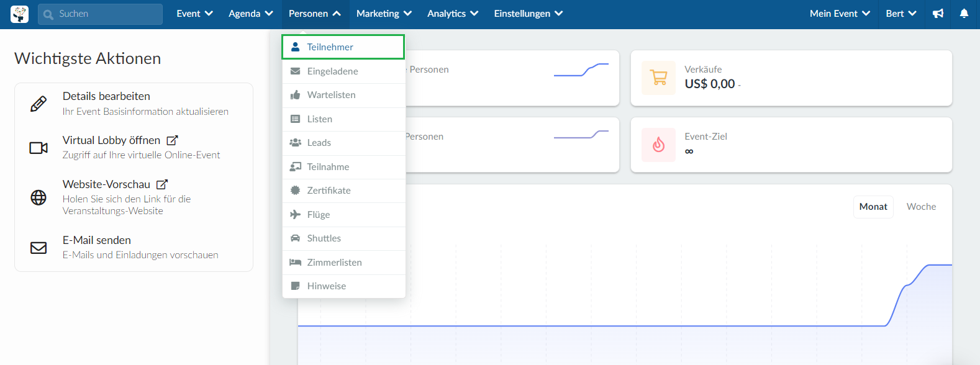Select Eingeladene from the Personen menu
Image resolution: width=980 pixels, height=365 pixels.
click(x=343, y=71)
